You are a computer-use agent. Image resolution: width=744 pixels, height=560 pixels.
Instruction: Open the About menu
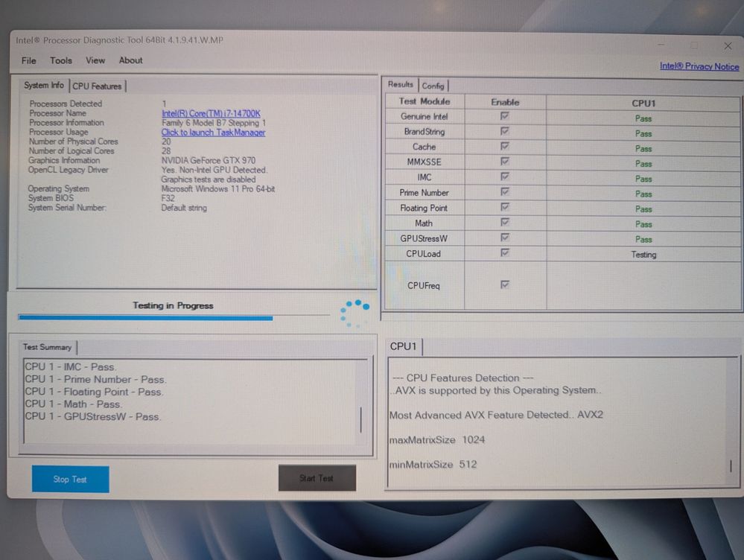131,60
